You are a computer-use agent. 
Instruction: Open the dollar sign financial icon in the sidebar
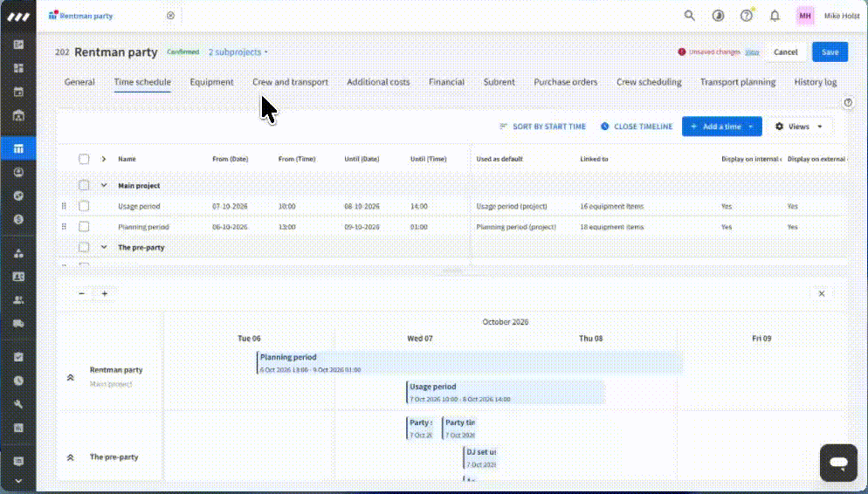18,219
